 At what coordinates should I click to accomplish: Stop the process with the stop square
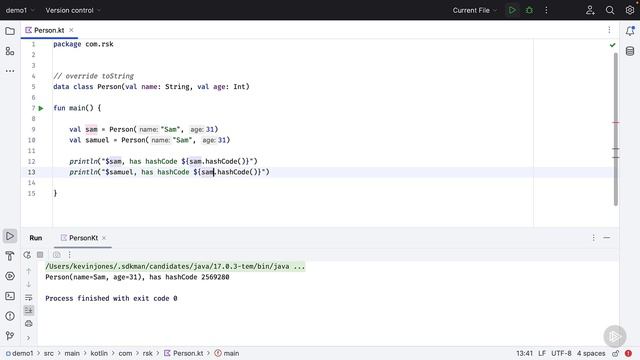click(x=40, y=255)
